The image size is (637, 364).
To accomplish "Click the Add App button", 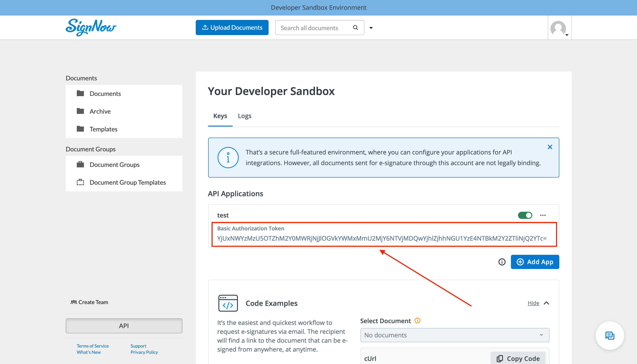I will pos(535,262).
